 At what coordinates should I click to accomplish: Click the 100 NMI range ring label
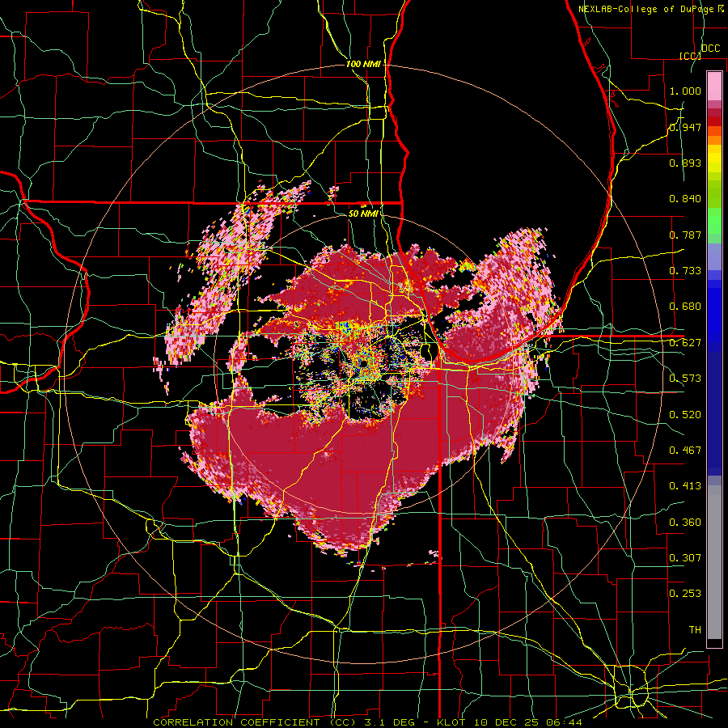(363, 64)
